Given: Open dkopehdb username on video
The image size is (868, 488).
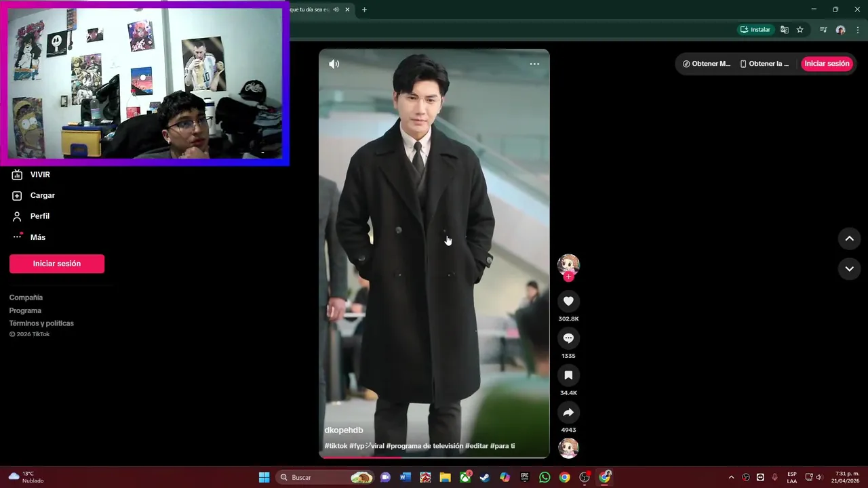Looking at the screenshot, I should point(344,430).
